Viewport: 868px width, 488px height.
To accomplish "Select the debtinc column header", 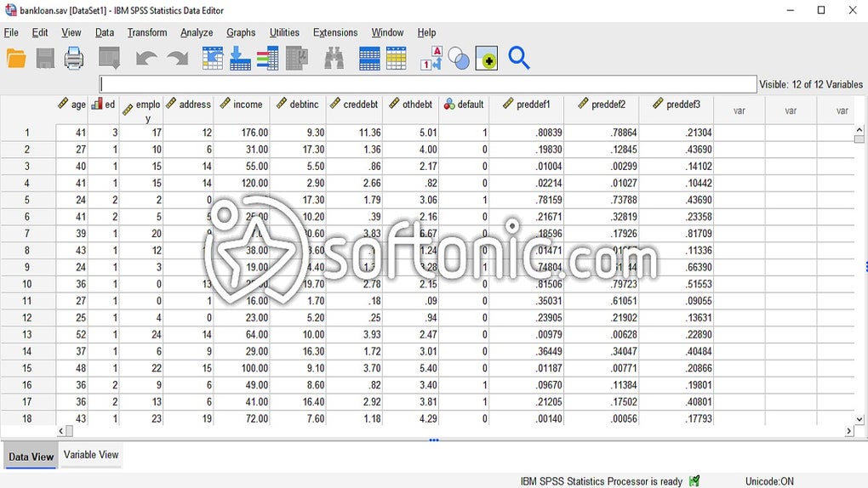I will point(298,111).
